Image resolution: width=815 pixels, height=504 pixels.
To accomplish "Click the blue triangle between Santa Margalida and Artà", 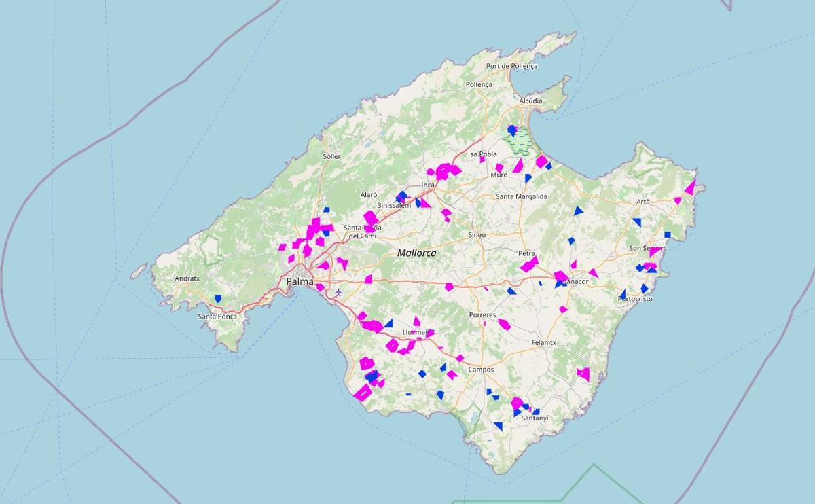I will click(578, 211).
